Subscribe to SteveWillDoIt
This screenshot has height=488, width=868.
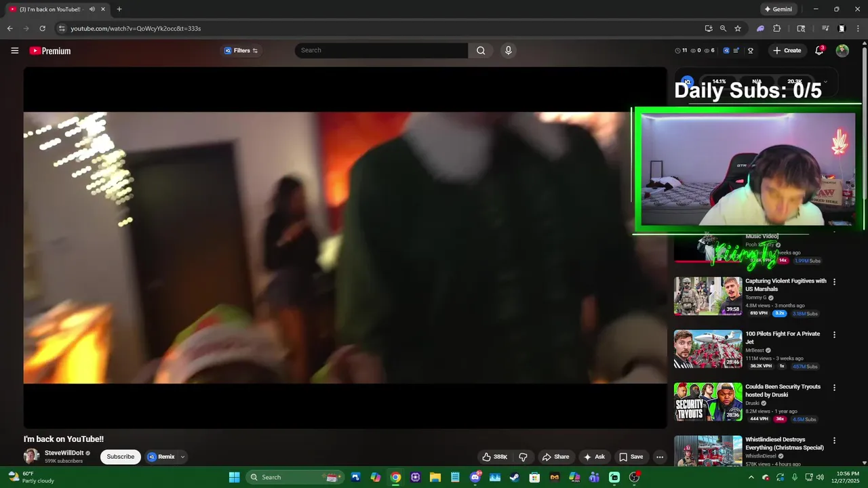tap(121, 457)
